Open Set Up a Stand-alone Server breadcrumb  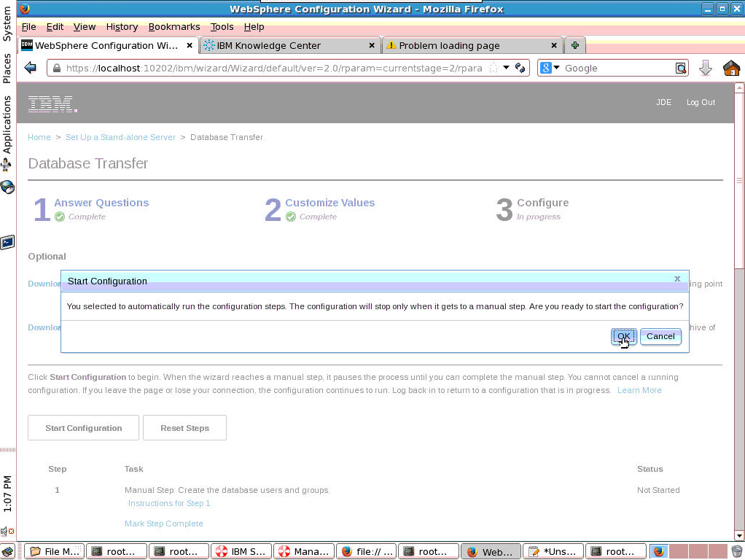121,137
